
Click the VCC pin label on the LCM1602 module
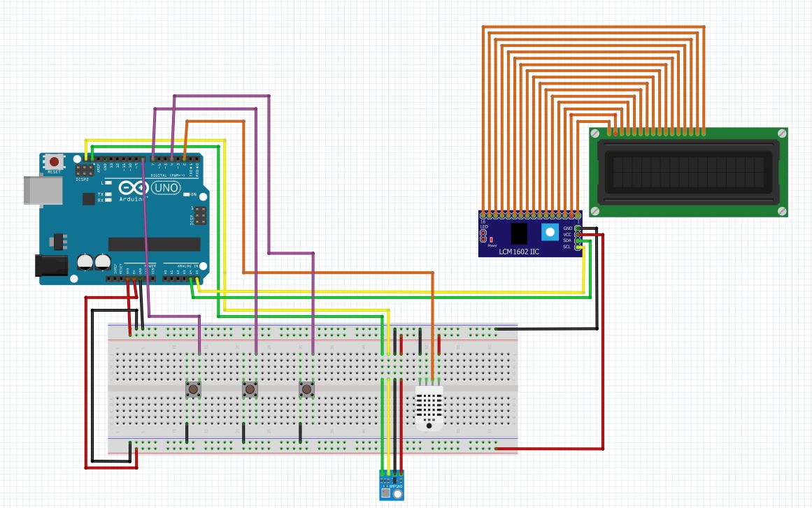[x=568, y=234]
